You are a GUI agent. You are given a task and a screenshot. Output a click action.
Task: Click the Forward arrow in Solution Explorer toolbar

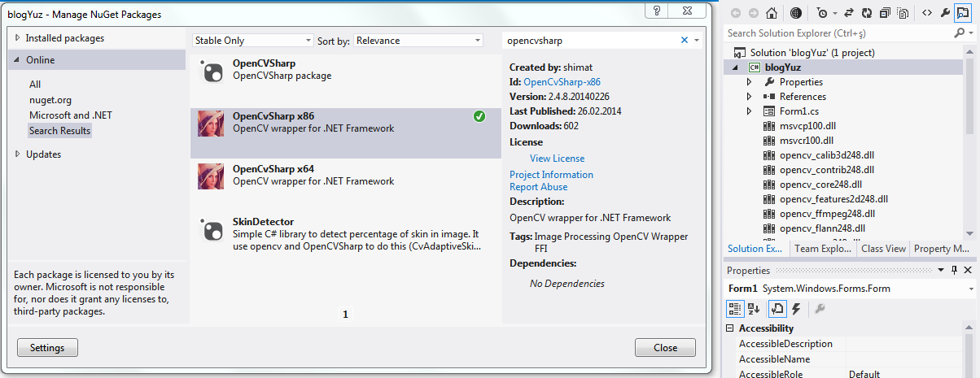click(753, 13)
